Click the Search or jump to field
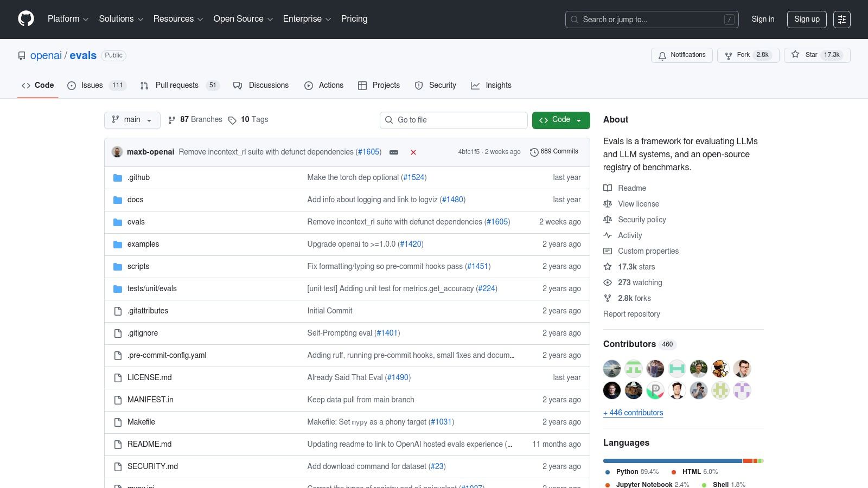 coord(652,20)
